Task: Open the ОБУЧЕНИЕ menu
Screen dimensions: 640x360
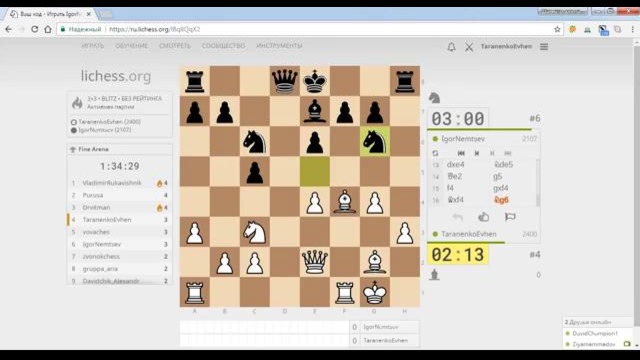Action: pos(131,46)
